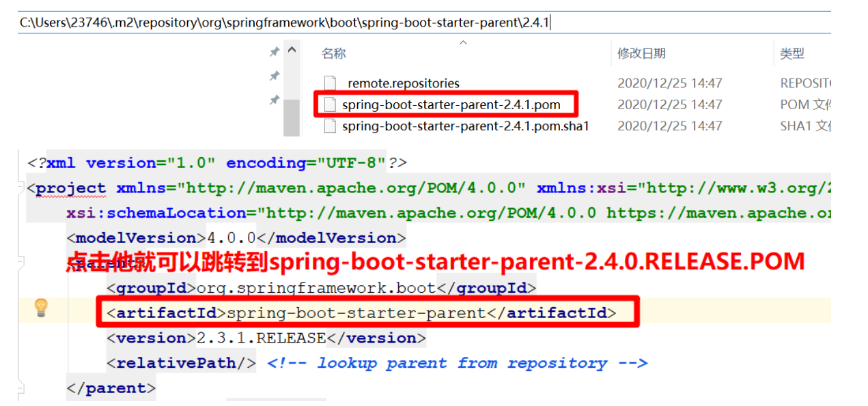Toggle sort order on the 名称 column
868x406 pixels.
click(x=333, y=53)
